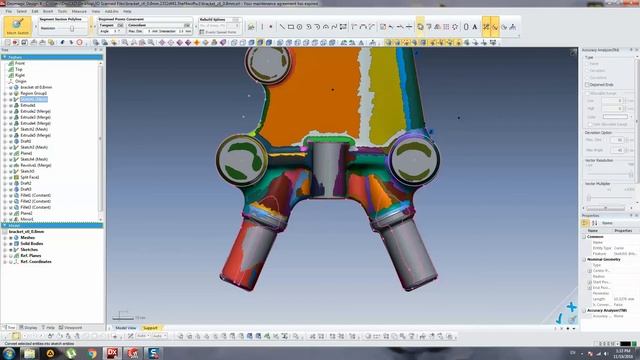Screen dimensions: 640x360
Task: Click the Sort icon in Properties panel
Action: (x=594, y=223)
